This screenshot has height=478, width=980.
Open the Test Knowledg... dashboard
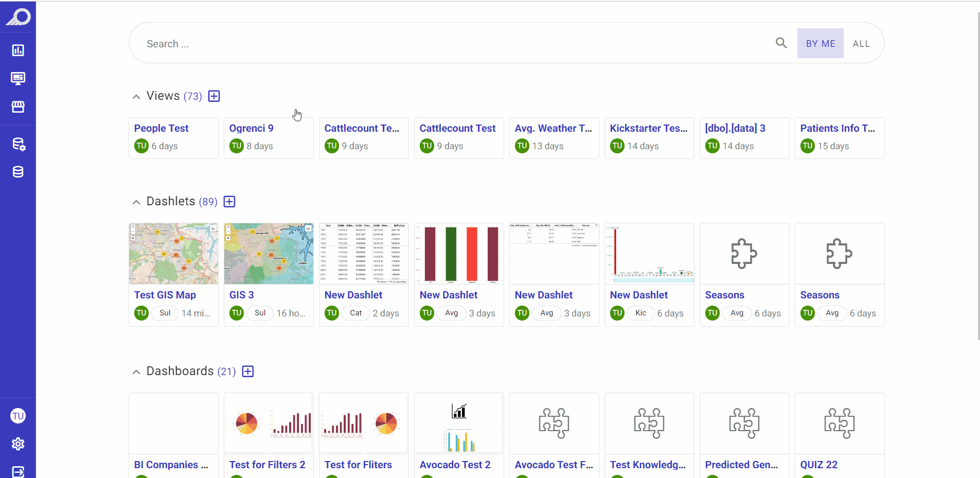[649, 435]
